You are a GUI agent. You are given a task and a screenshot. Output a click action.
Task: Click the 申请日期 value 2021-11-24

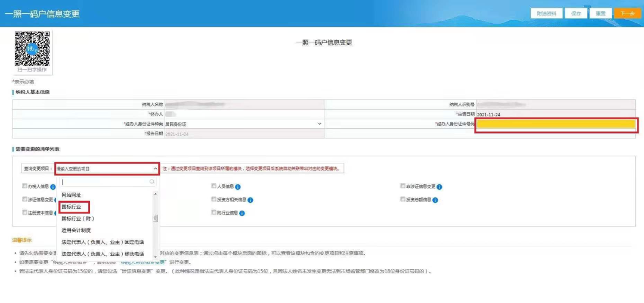tap(488, 114)
